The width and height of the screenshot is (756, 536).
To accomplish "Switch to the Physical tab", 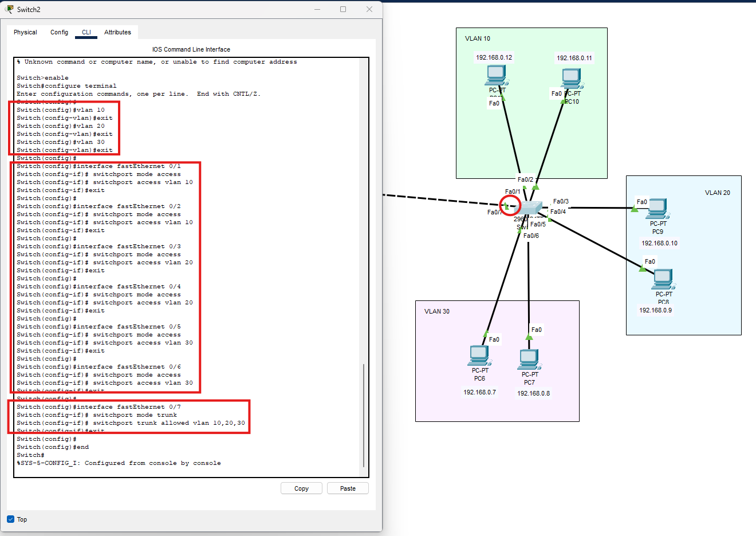I will pos(25,32).
